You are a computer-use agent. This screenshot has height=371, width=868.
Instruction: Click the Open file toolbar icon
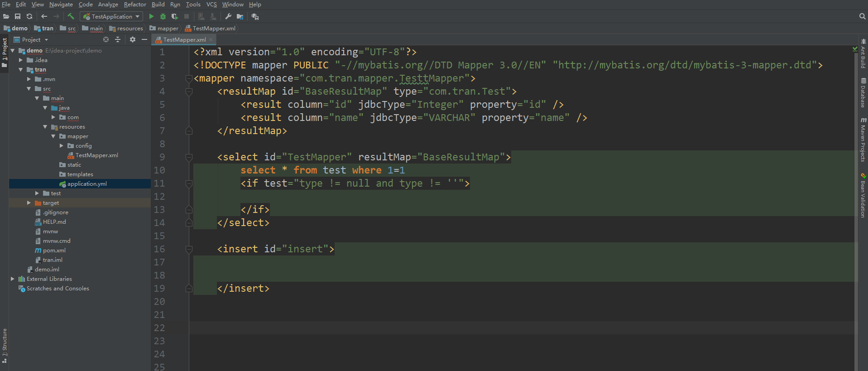(6, 16)
